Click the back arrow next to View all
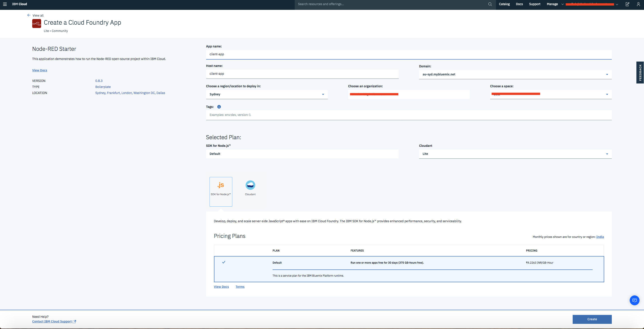 pos(29,15)
